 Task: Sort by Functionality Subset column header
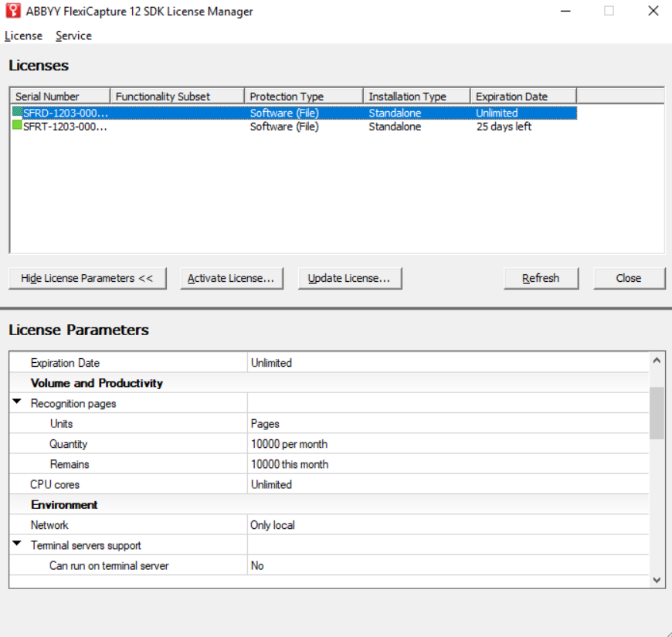click(x=177, y=97)
